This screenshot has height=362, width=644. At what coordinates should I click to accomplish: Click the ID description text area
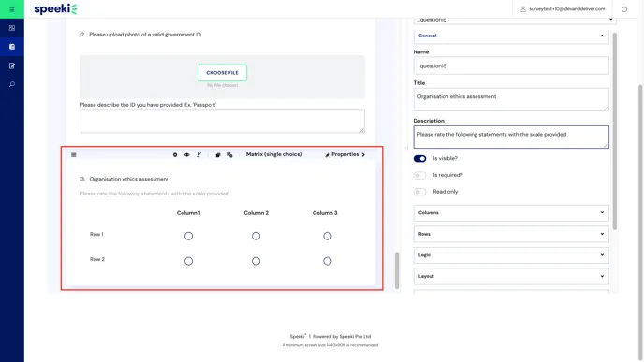pos(222,121)
